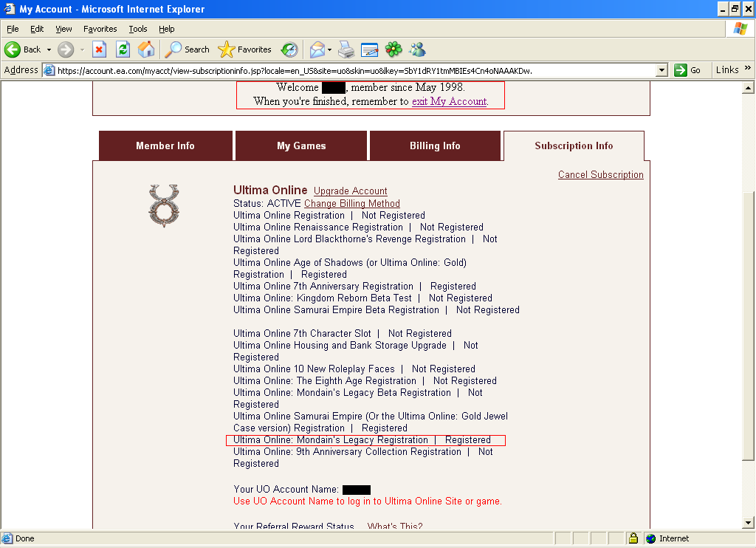Image resolution: width=756 pixels, height=548 pixels.
Task: Click 'Ultima Online: Mondain's Legacy Registration' text
Action: coord(331,440)
